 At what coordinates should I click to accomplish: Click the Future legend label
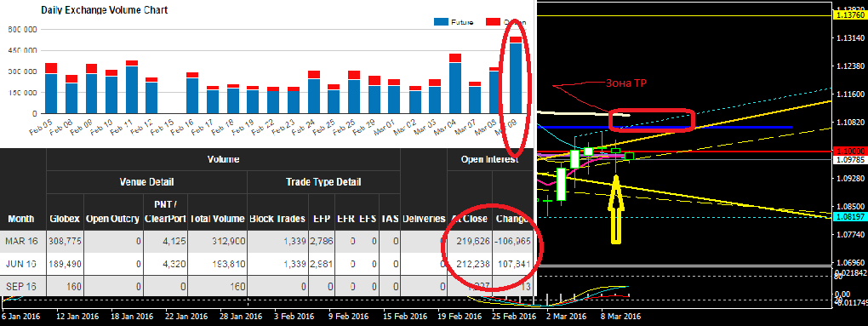tap(462, 22)
